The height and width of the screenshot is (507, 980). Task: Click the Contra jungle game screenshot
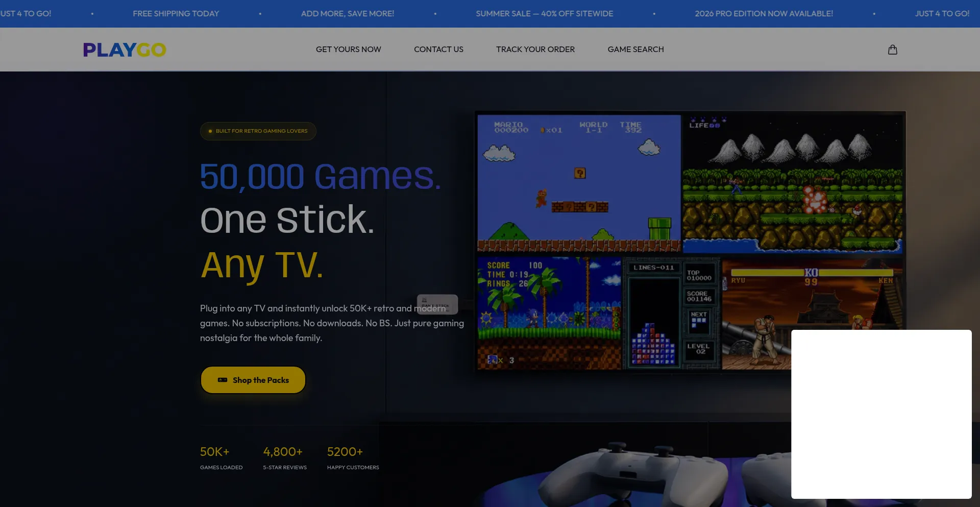click(x=793, y=184)
